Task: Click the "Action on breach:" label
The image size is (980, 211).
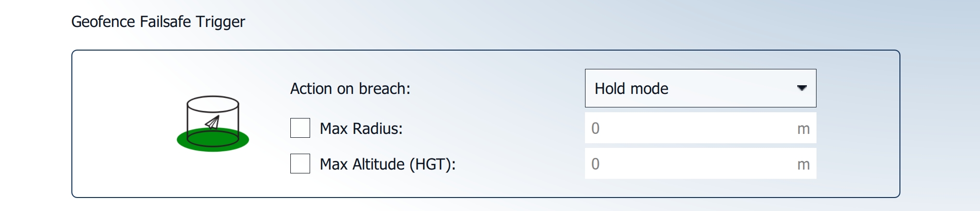Action: 350,89
